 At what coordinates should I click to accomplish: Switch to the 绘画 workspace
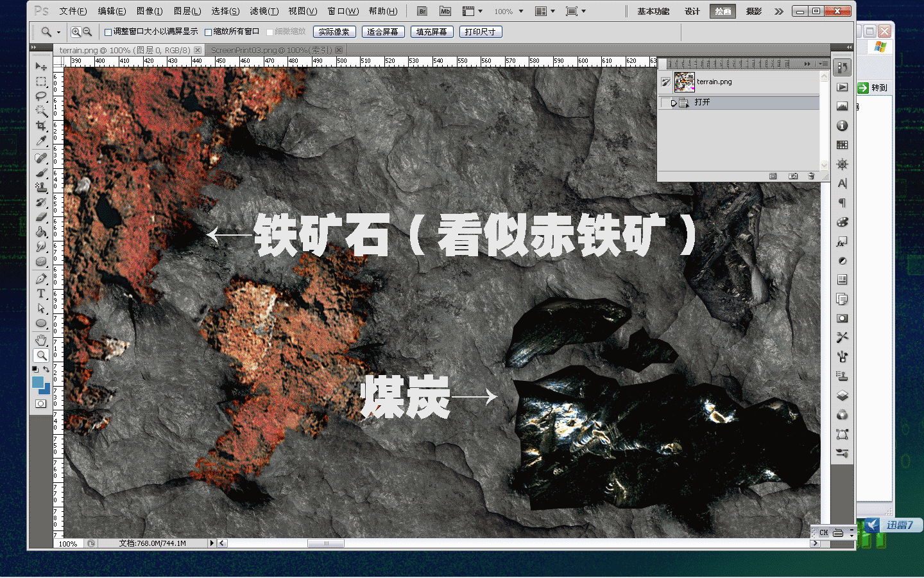[723, 11]
